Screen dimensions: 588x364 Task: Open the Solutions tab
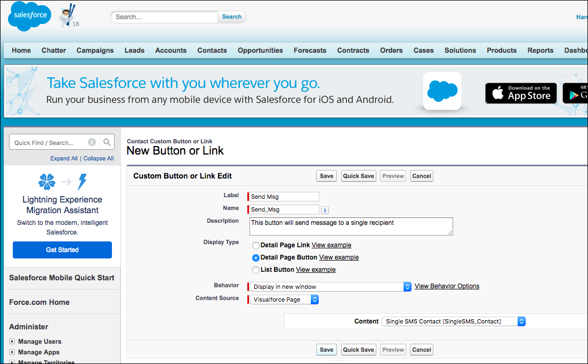click(x=460, y=50)
